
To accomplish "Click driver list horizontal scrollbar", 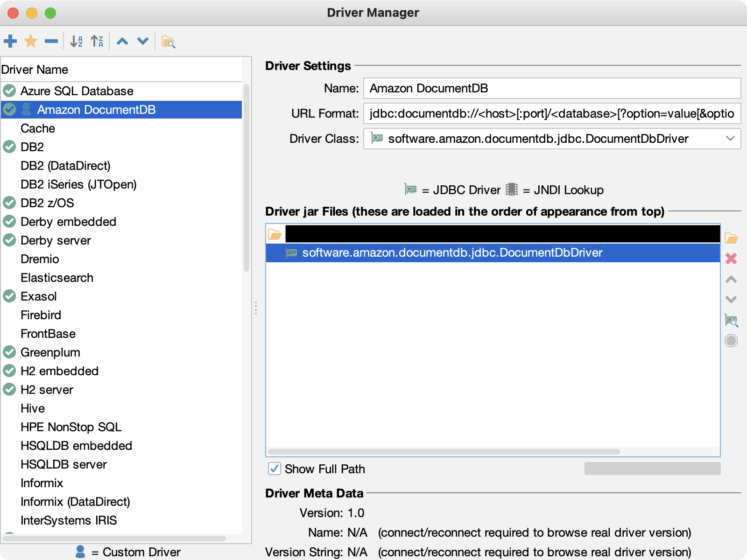I will pos(114,538).
